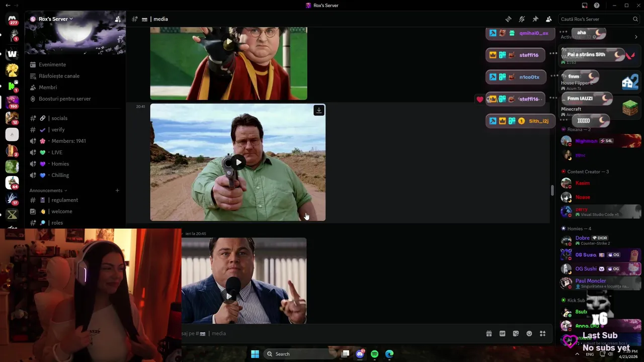Open the Windows Start button
This screenshot has height=362, width=644.
(x=255, y=354)
